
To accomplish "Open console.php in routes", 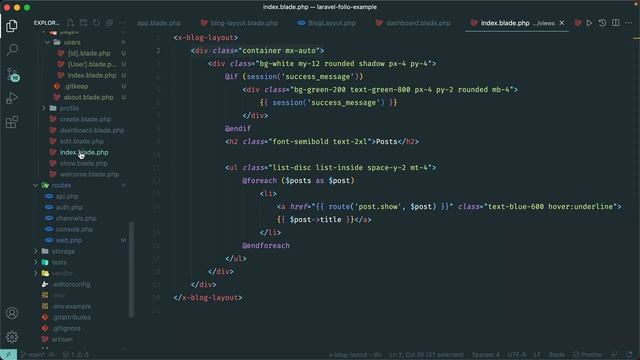I will [74, 229].
